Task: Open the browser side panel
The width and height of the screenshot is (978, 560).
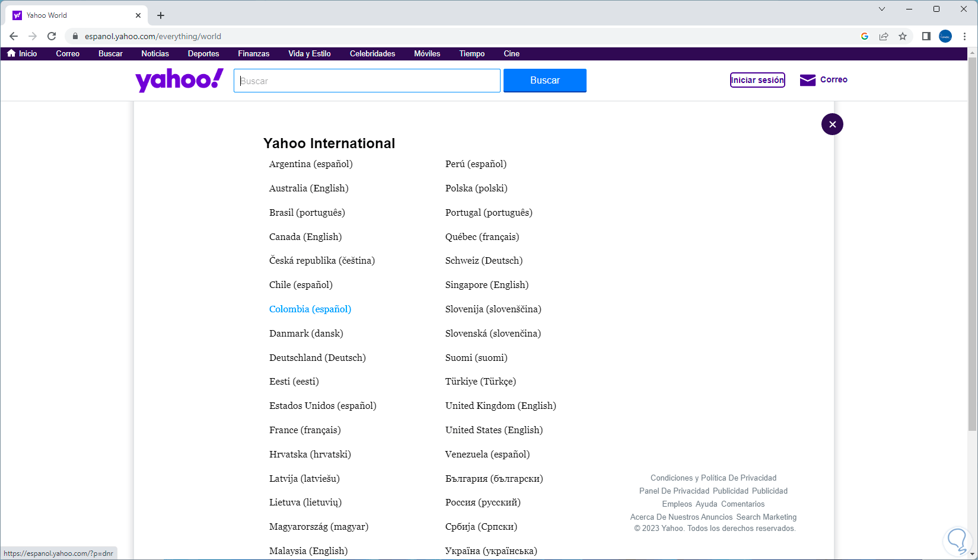Action: 926,36
